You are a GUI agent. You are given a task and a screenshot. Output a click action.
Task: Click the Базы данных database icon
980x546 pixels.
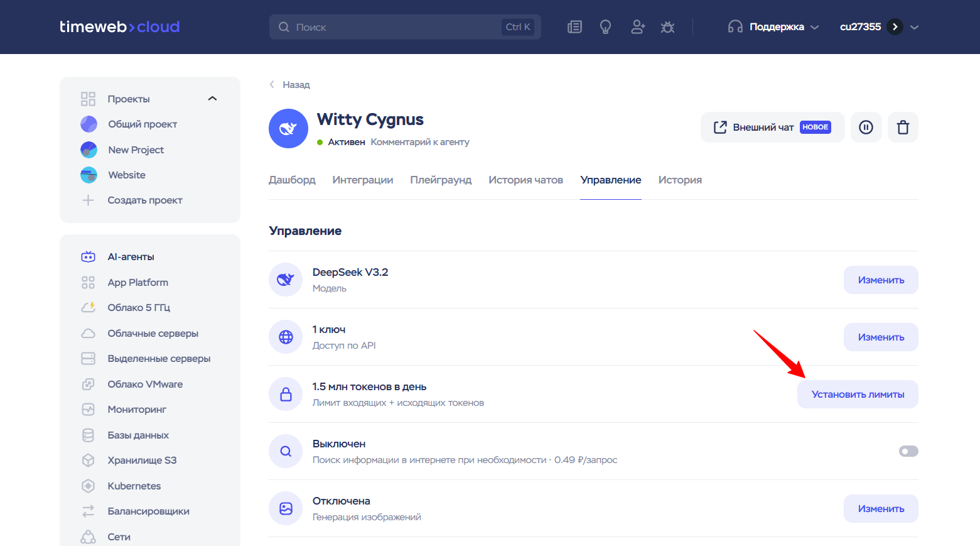point(88,435)
